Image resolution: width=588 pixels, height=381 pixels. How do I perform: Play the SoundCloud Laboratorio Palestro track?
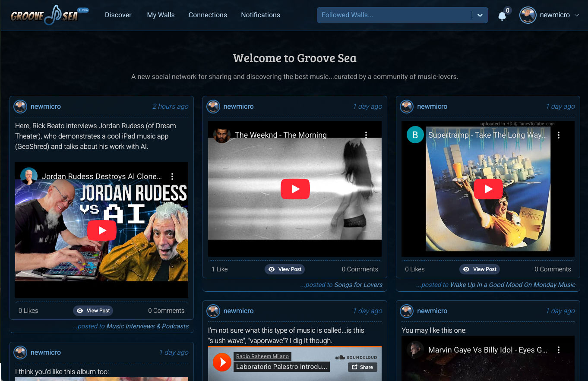(x=222, y=362)
